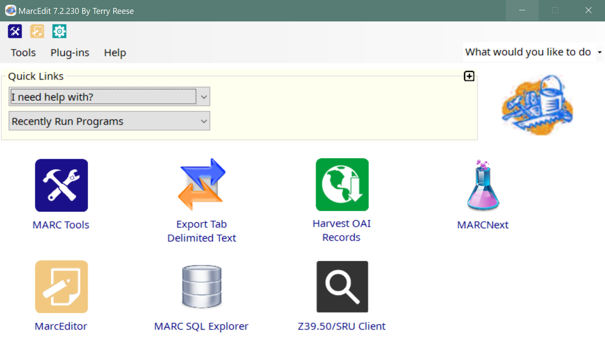Launch the MarcEditor large orange icon

click(62, 287)
